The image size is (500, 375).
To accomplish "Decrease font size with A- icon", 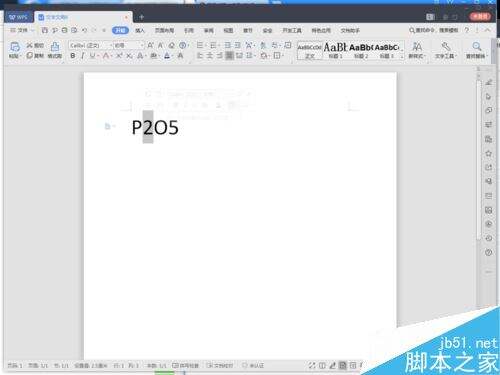I will [160, 45].
